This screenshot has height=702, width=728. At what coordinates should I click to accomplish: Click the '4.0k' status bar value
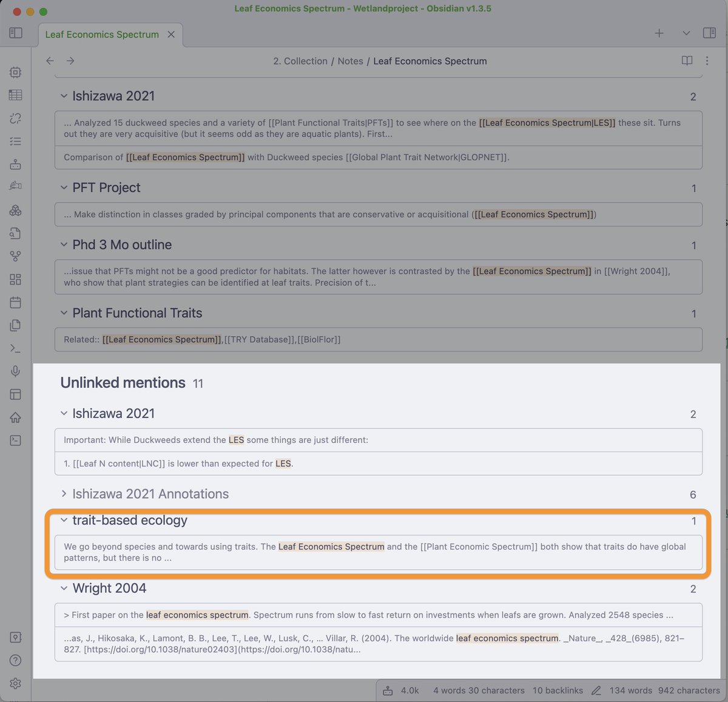409,690
